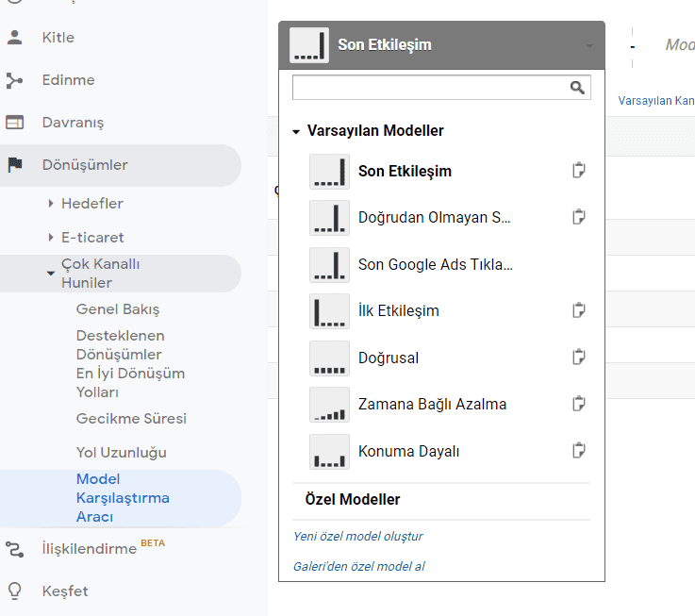Expand the Hedefler tree item
The width and height of the screenshot is (695, 616).
pos(51,204)
